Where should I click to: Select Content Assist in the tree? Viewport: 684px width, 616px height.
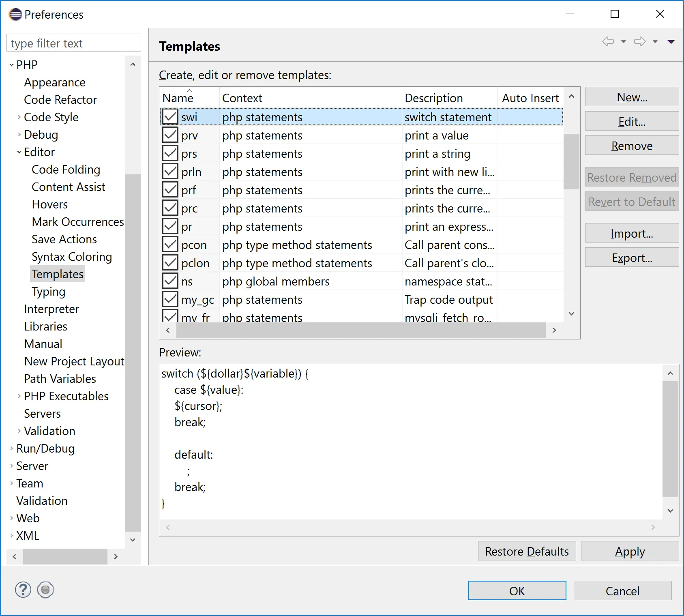[x=69, y=187]
